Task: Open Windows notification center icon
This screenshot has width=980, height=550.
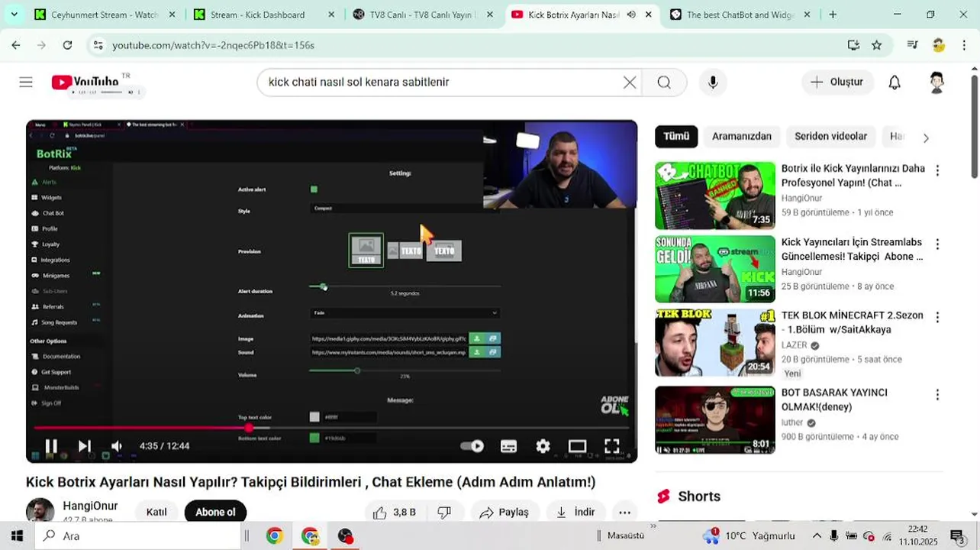Action: [957, 535]
